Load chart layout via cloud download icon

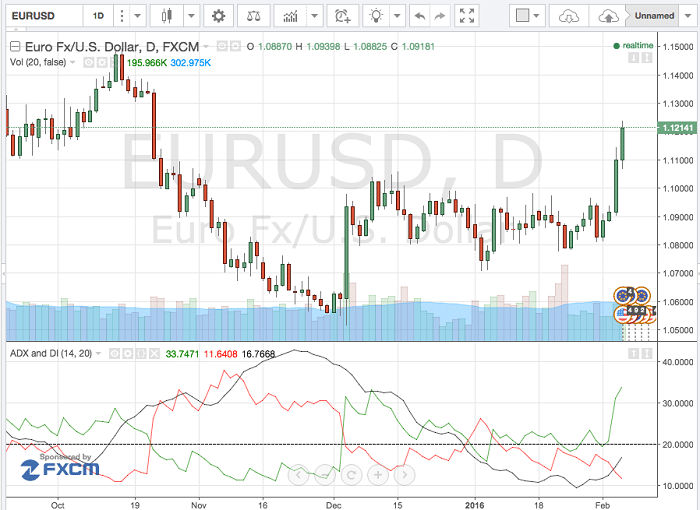coord(569,16)
